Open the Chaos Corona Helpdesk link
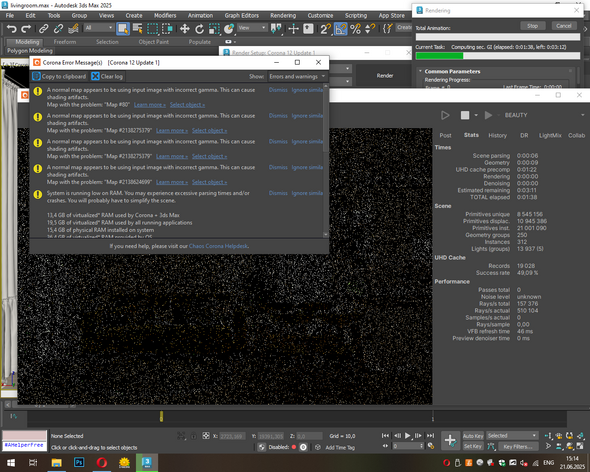Viewport: 590px width, 472px height. (218, 246)
